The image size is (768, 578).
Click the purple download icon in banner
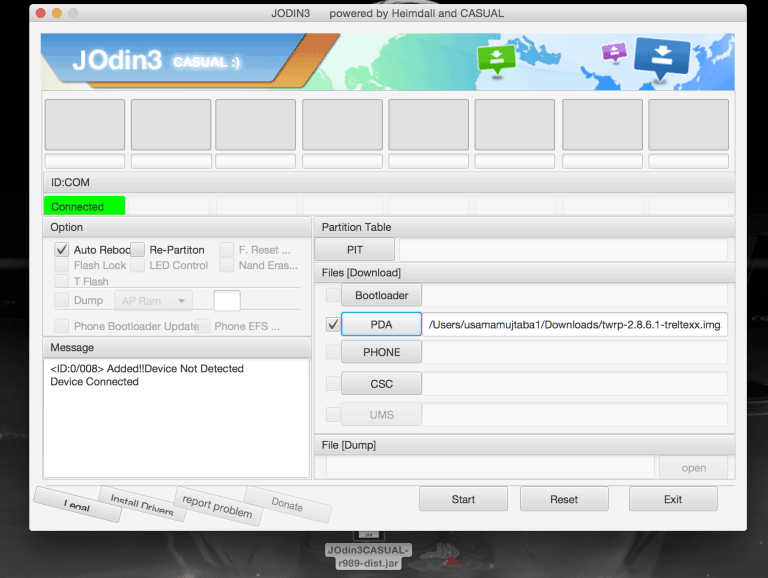(x=614, y=52)
